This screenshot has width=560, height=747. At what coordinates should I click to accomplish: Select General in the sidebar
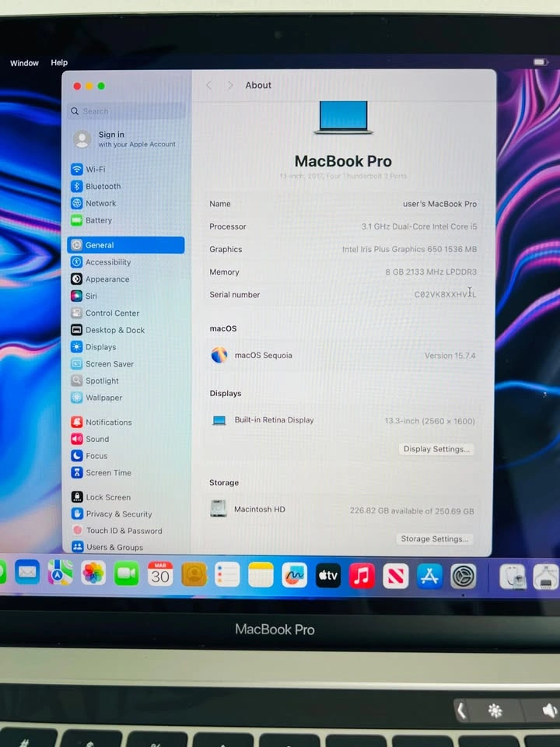point(126,245)
